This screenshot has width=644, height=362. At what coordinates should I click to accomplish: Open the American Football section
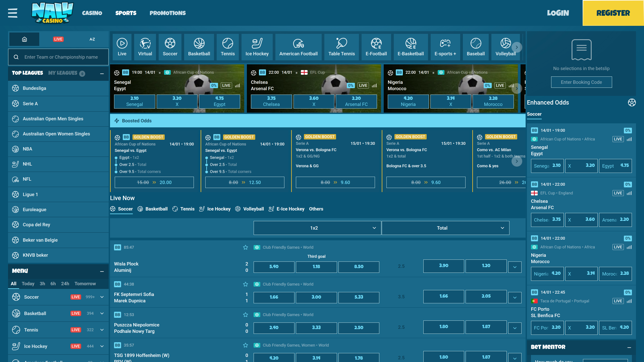coord(298,47)
